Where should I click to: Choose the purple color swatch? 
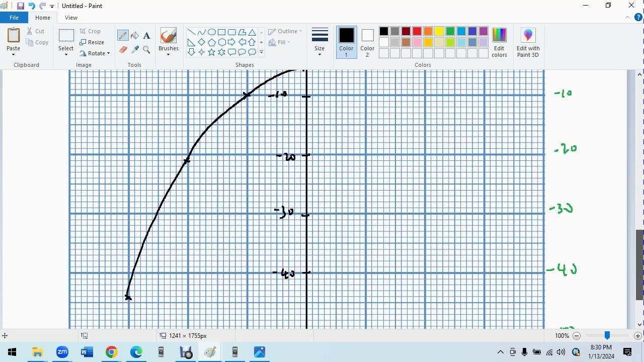(x=484, y=32)
